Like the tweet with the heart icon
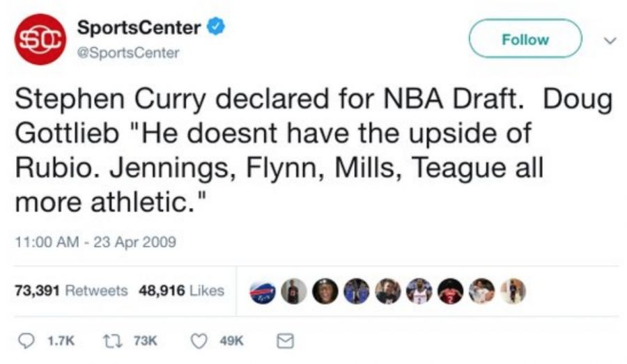The width and height of the screenshot is (627, 364). [x=201, y=340]
